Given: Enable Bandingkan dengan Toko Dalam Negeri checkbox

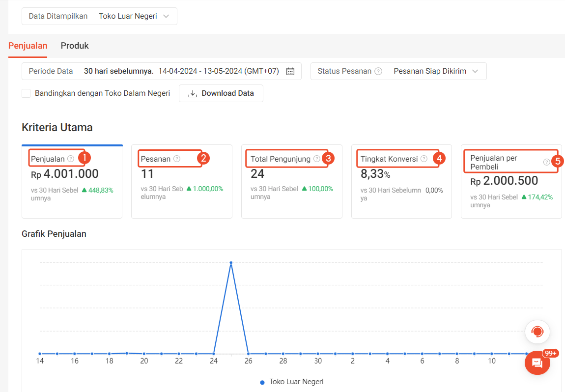Looking at the screenshot, I should click(26, 93).
